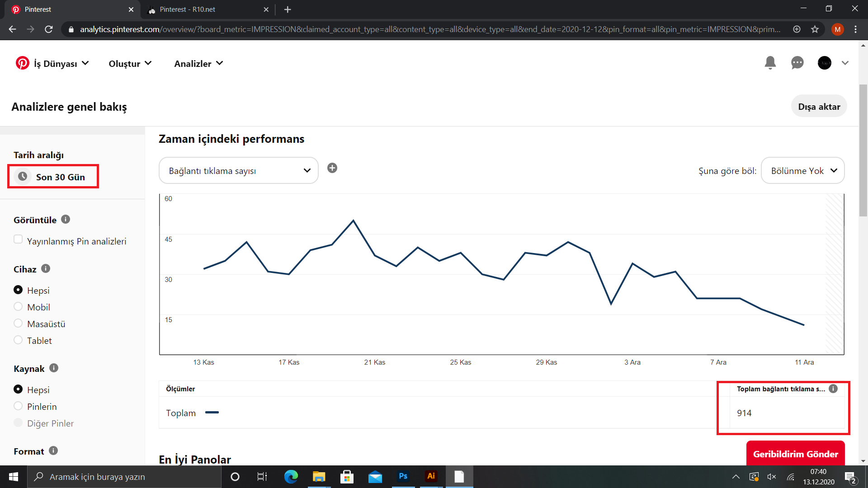Click the Chrome profile M avatar

tap(837, 29)
